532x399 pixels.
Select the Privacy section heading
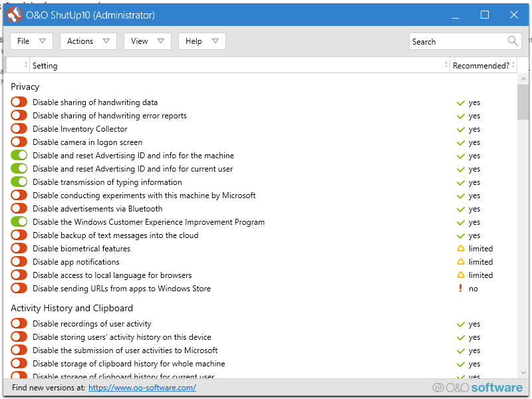click(x=25, y=86)
